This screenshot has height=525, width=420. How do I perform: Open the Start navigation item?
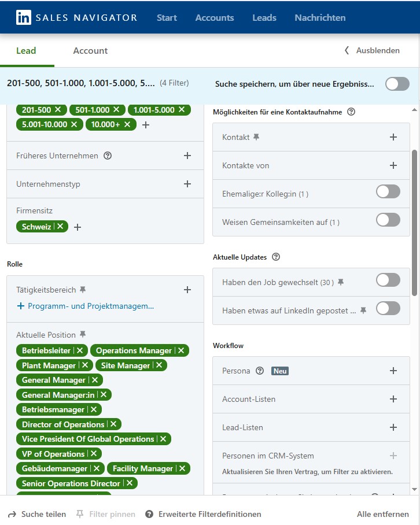point(167,17)
